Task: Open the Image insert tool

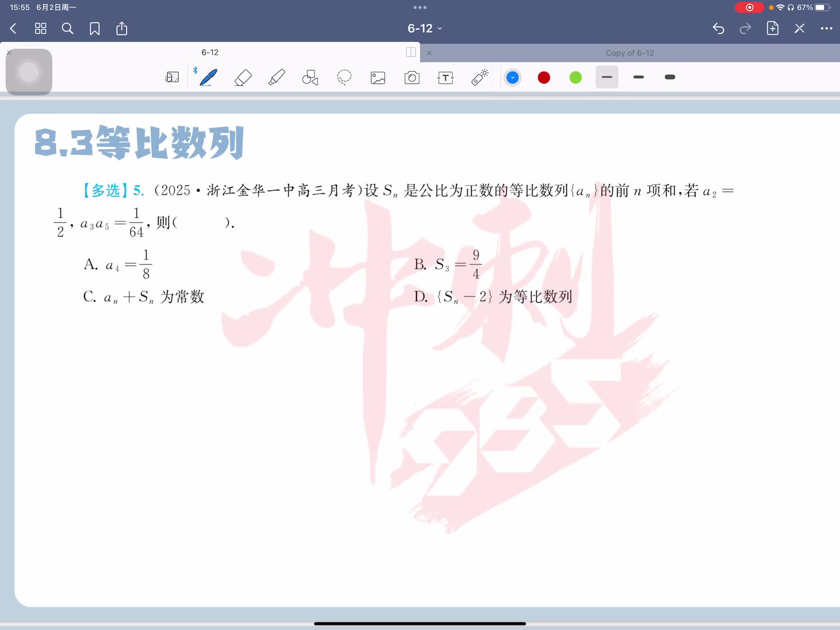Action: tap(378, 78)
